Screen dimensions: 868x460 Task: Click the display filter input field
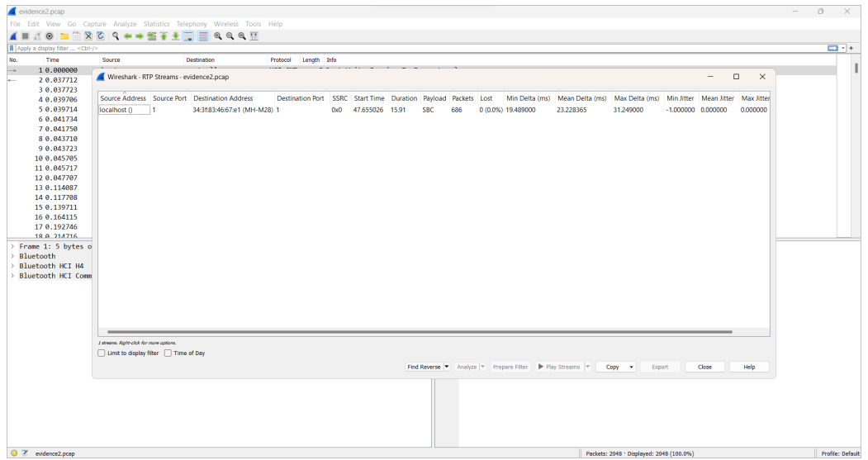(x=420, y=48)
